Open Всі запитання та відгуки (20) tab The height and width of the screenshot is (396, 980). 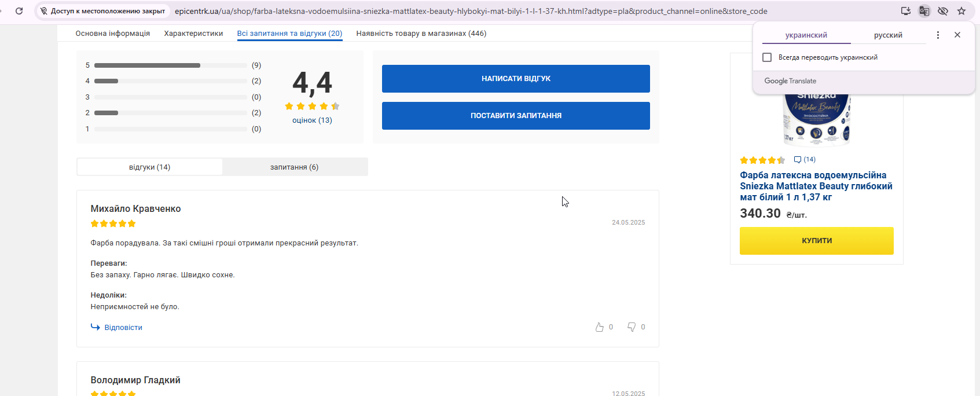pos(290,34)
